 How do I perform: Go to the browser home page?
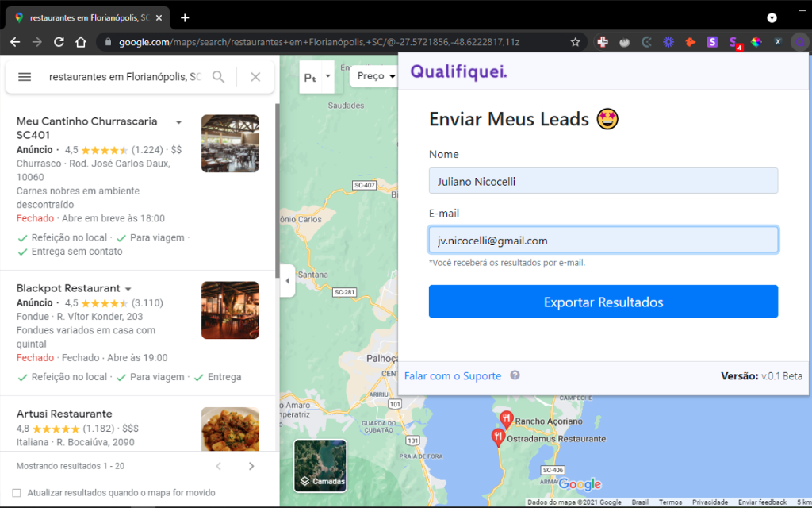coord(81,42)
